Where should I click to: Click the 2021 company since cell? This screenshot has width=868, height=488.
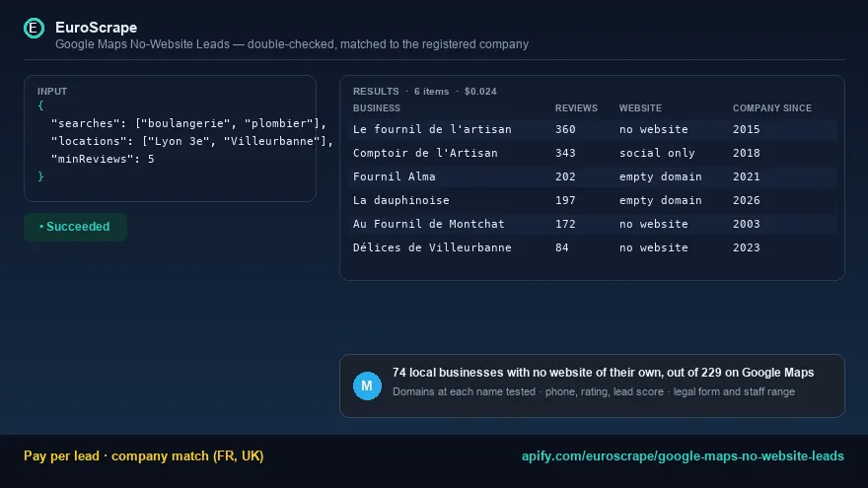point(747,177)
